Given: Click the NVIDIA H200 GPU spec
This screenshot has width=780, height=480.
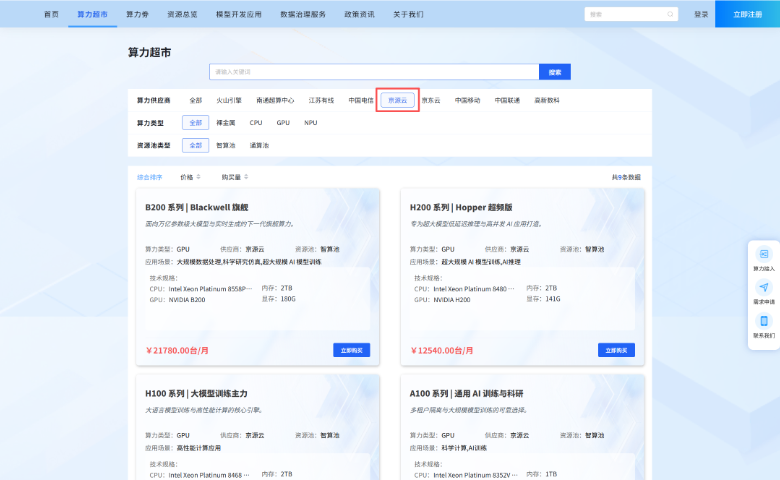Looking at the screenshot, I should click(451, 299).
